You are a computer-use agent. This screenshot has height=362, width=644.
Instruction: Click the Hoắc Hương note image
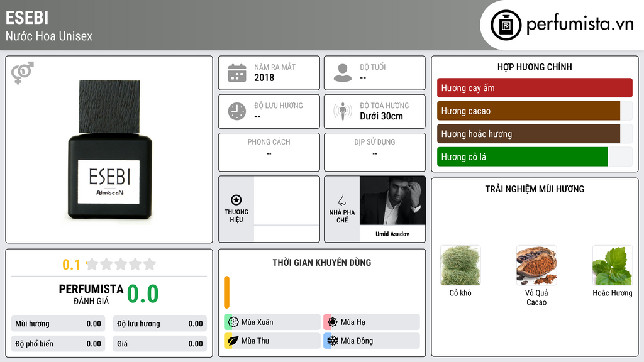[x=613, y=266]
